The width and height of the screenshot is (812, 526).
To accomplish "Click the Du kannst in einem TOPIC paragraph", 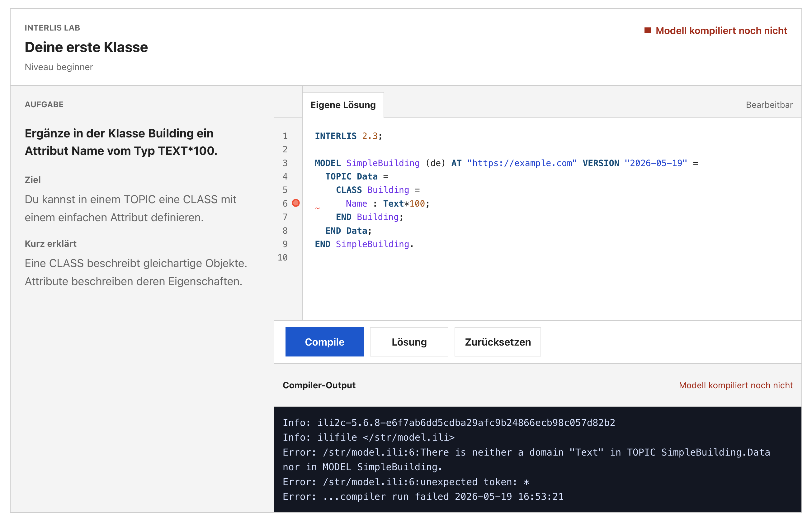I will 130,208.
